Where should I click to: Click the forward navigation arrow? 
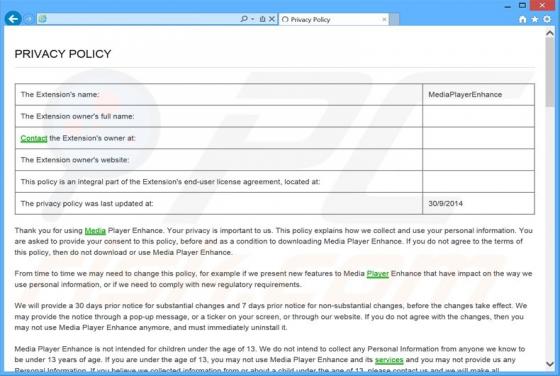click(29, 19)
